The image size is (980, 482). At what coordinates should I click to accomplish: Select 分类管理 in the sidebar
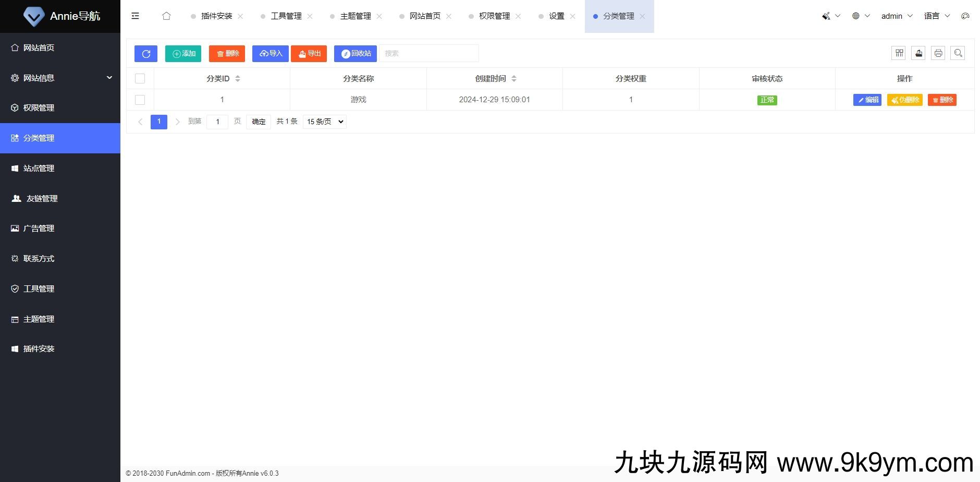tap(60, 138)
